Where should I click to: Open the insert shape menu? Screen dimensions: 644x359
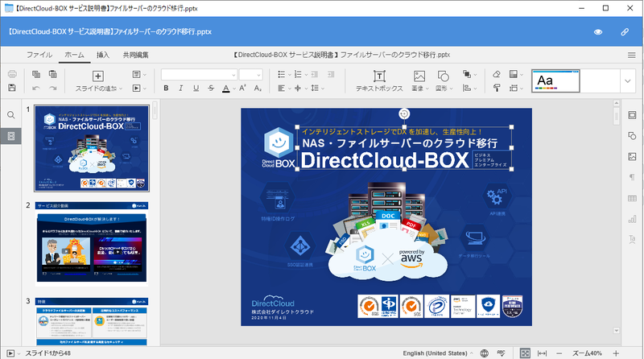point(444,81)
